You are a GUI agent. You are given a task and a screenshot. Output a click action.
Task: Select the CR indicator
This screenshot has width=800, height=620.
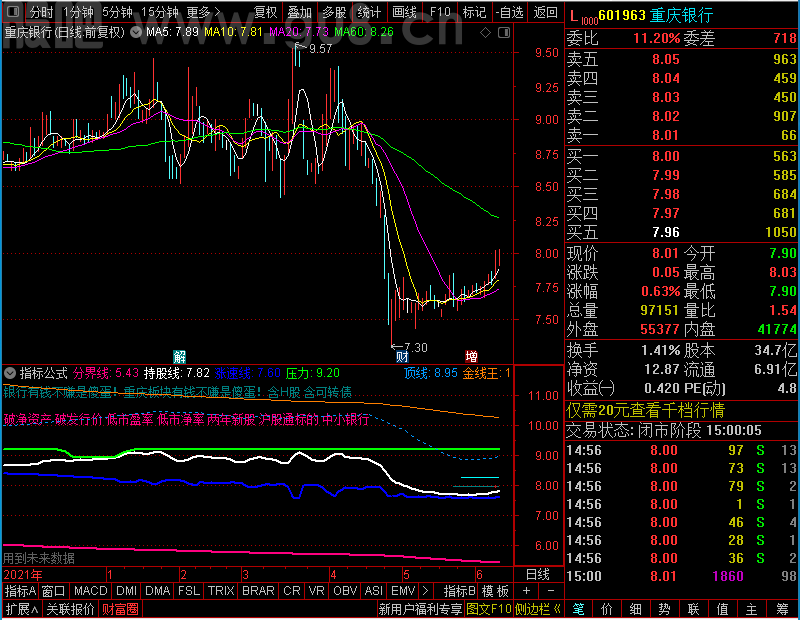click(x=292, y=591)
